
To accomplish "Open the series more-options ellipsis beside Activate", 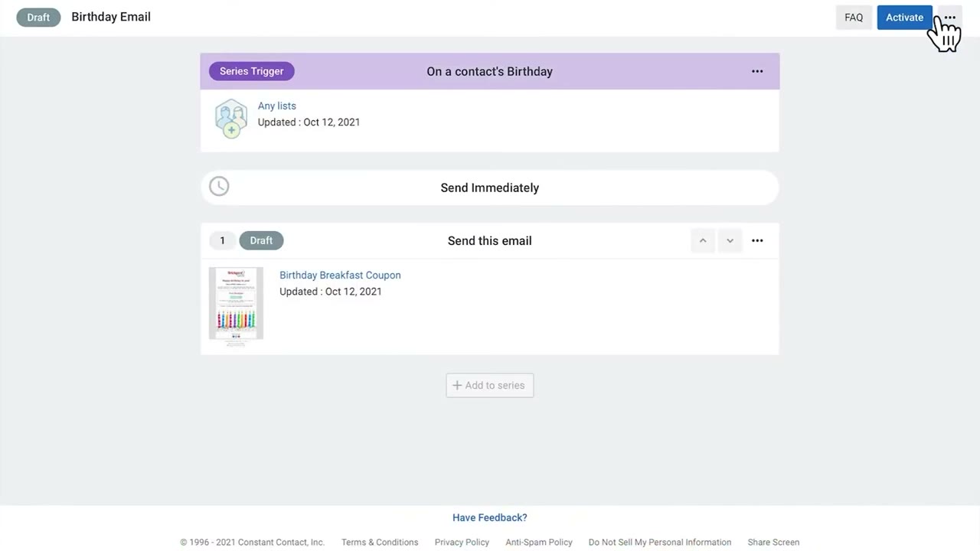I will pyautogui.click(x=949, y=18).
